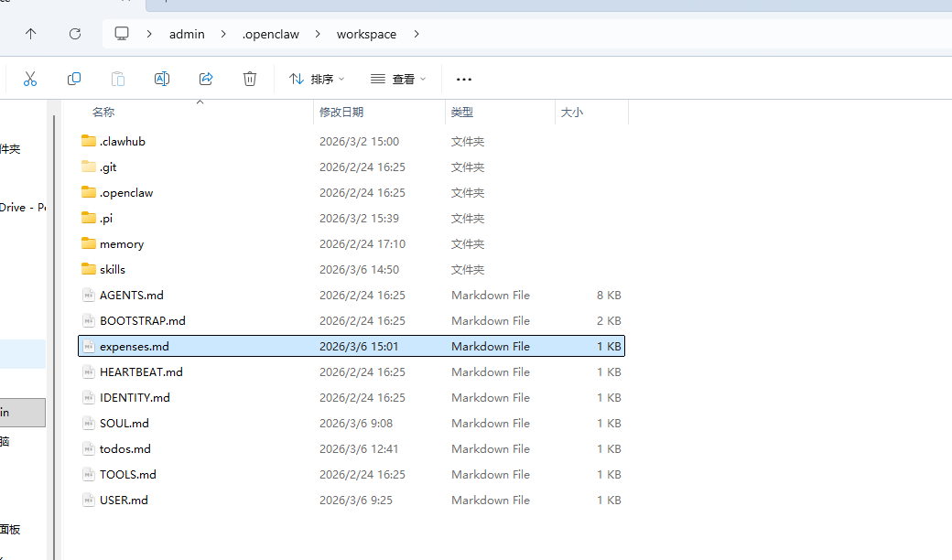This screenshot has height=560, width=952.
Task: Click workspace in breadcrumb path
Action: pyautogui.click(x=367, y=34)
